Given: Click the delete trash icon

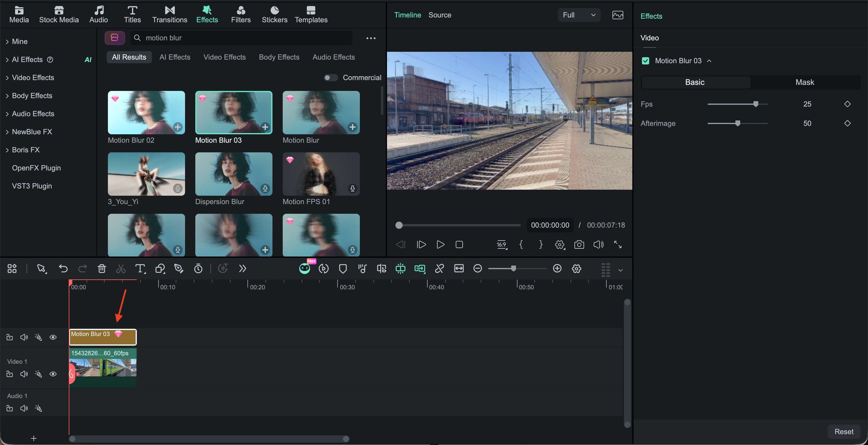Looking at the screenshot, I should [102, 269].
